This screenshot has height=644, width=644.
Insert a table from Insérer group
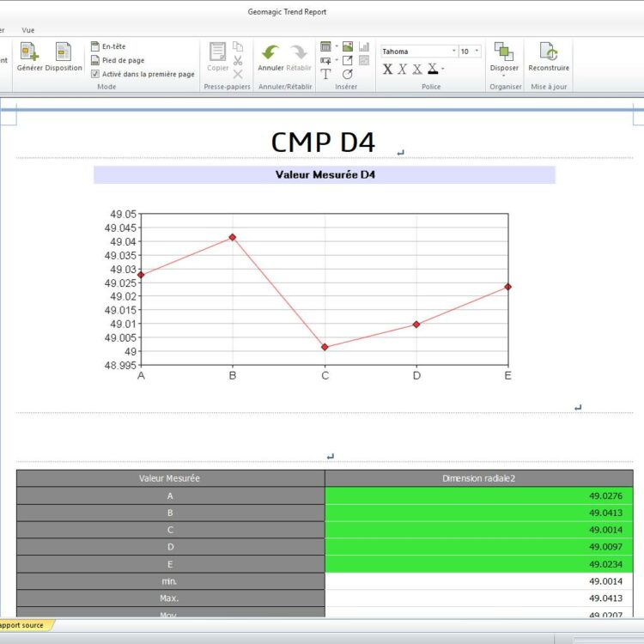[x=325, y=46]
